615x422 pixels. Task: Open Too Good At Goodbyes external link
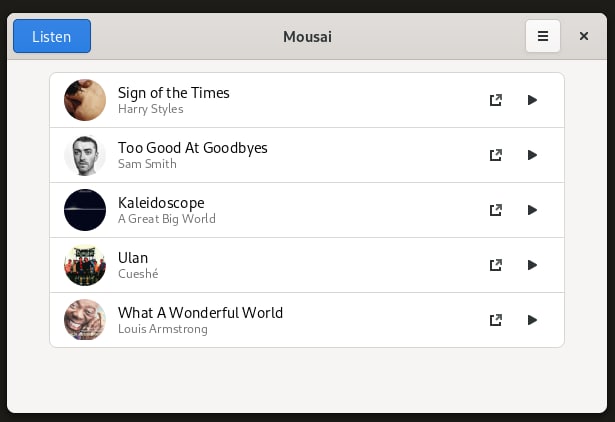(x=496, y=155)
